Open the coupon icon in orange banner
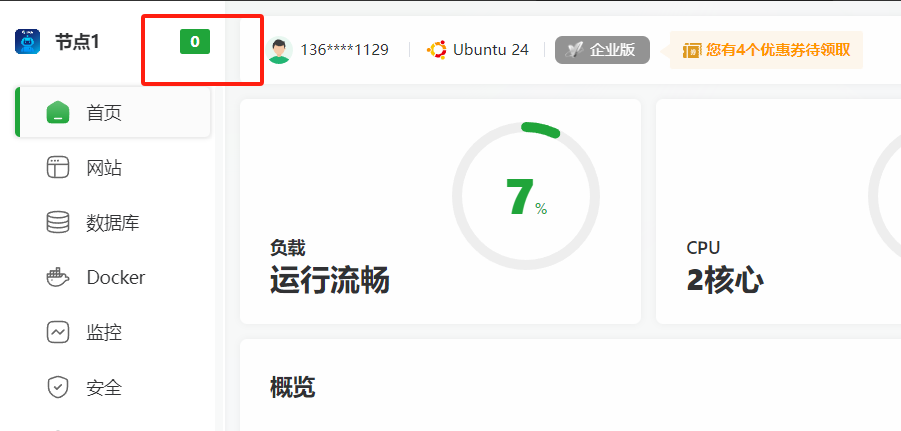The height and width of the screenshot is (431, 901). click(691, 50)
